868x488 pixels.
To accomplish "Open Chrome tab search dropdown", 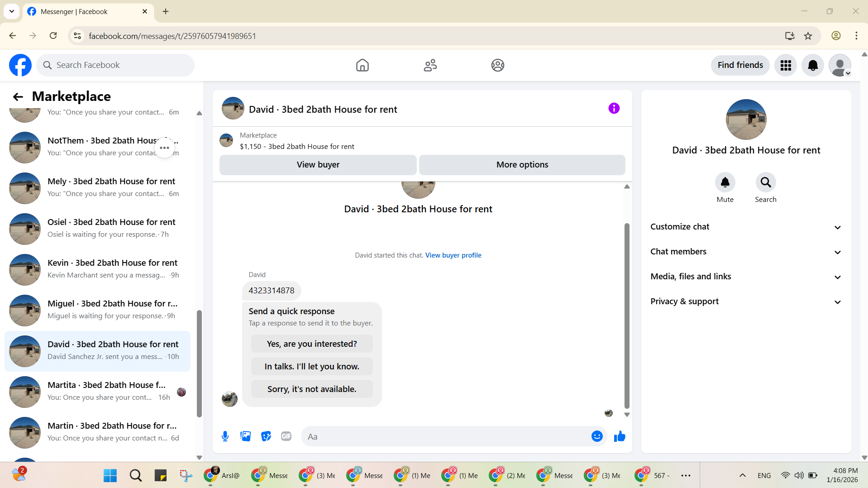I will tap(12, 11).
